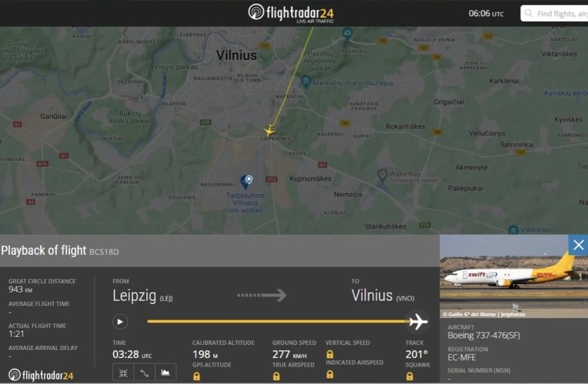Click the indicated airspeed lock icon
588x384 pixels.
pos(330,374)
